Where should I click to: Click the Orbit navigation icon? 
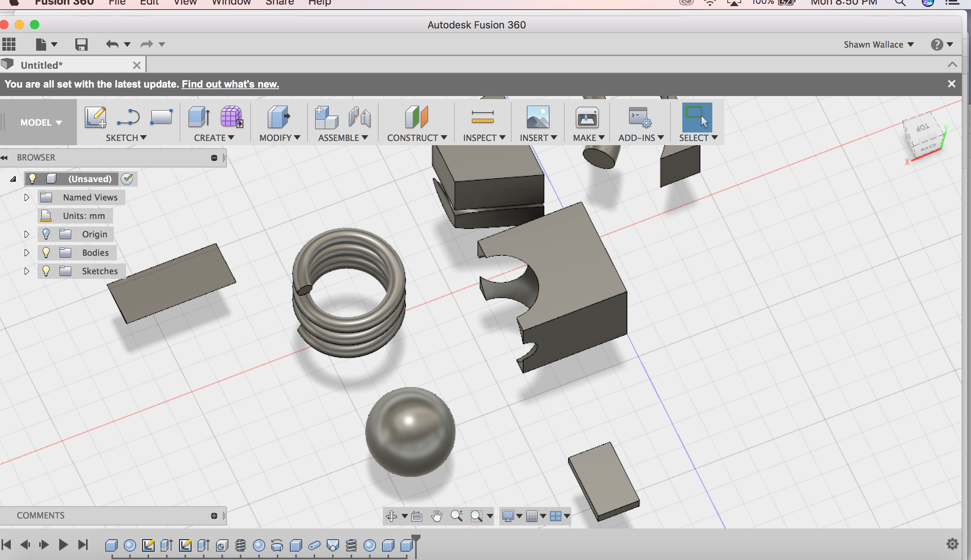click(x=391, y=516)
